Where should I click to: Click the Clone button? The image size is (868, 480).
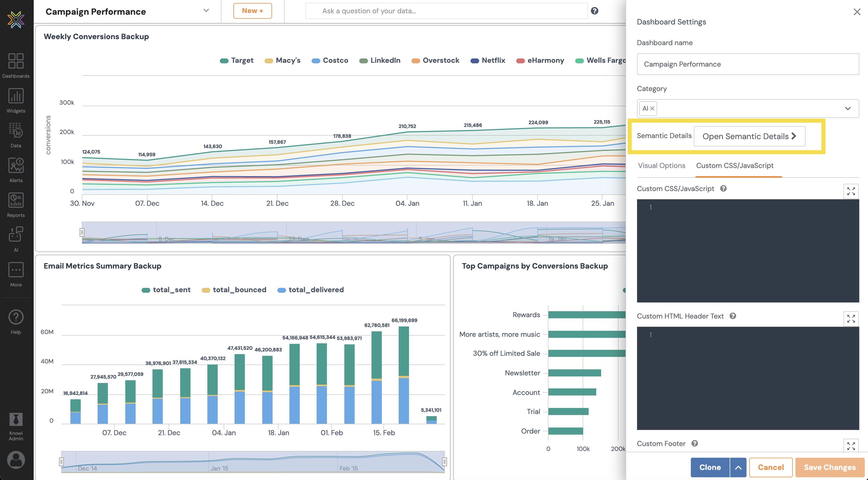(710, 467)
